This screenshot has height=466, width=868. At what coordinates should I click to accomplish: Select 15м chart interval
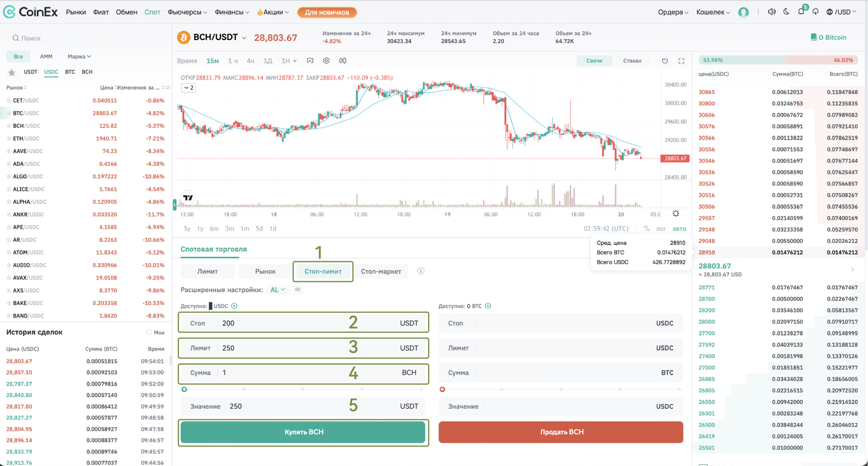(212, 61)
